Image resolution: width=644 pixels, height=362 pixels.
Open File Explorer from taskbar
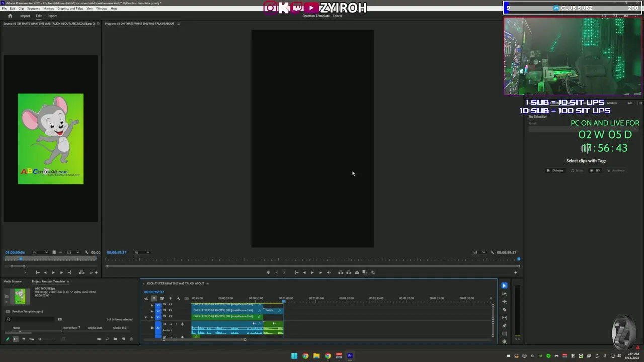(x=316, y=356)
